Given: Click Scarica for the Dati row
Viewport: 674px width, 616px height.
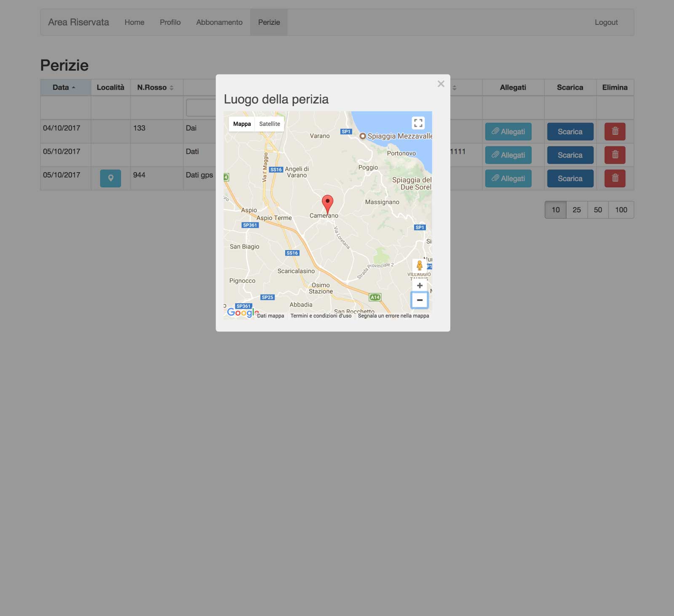Looking at the screenshot, I should point(570,155).
